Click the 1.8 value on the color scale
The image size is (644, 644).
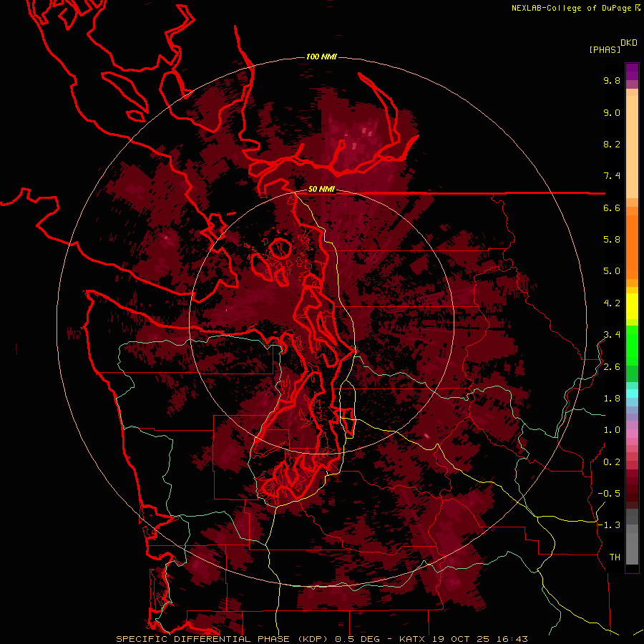tap(612, 399)
